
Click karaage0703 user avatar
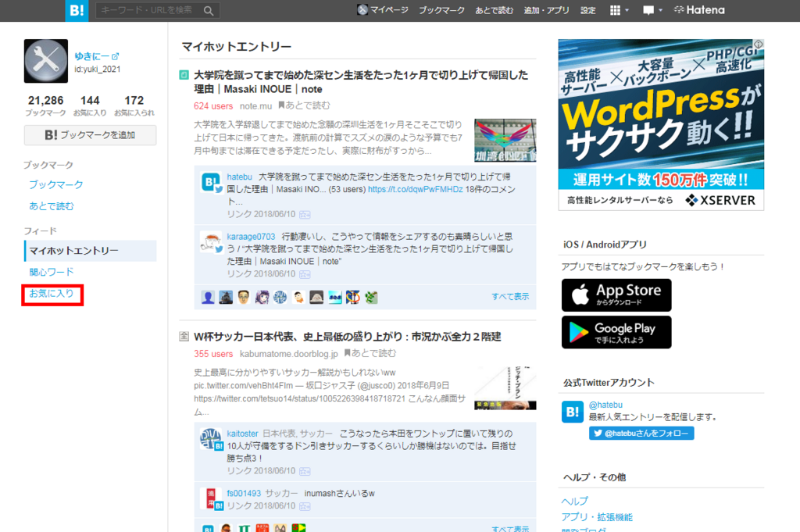tap(211, 242)
